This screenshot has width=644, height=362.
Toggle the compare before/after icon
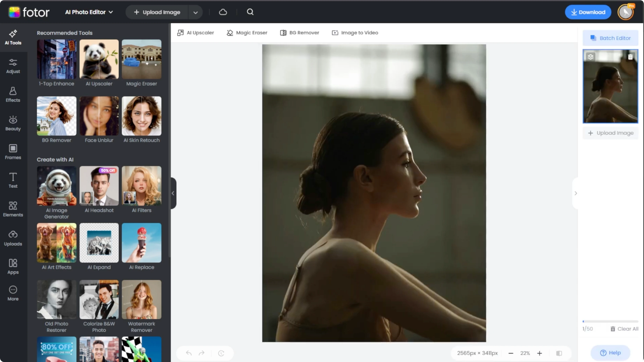point(559,353)
